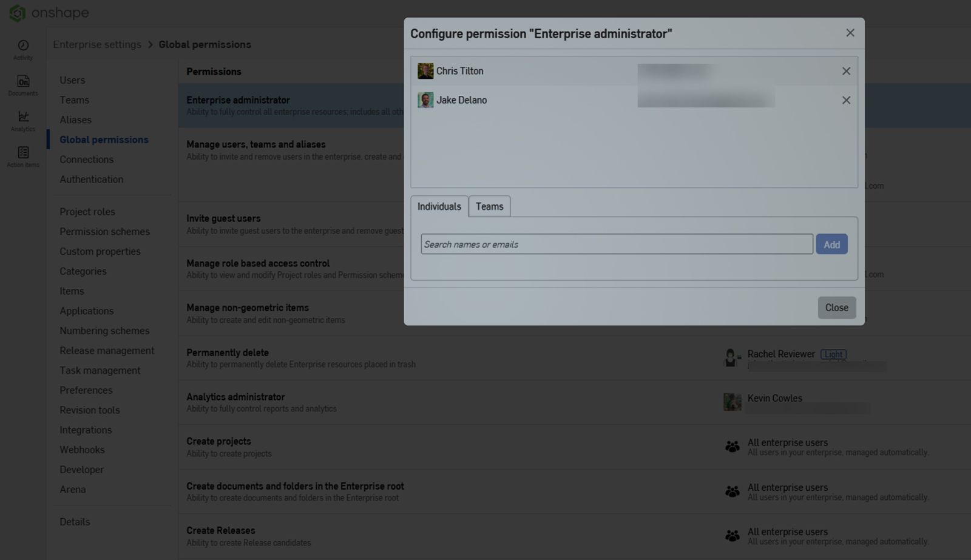Click Jake Delano's avatar thumbnail

click(x=425, y=100)
